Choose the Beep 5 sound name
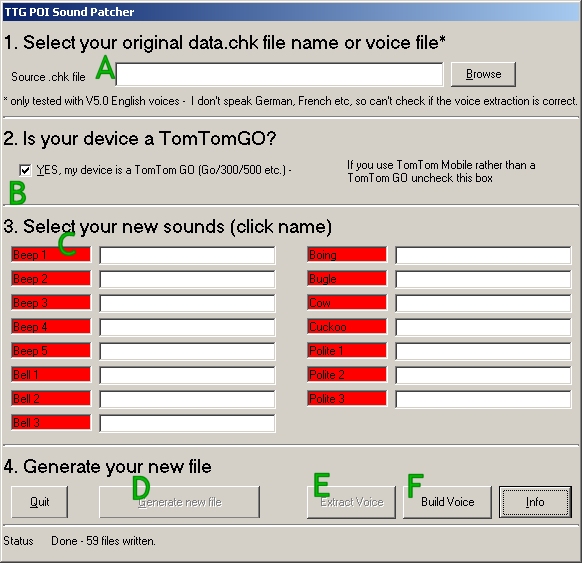Viewport: 582px width, 563px height. tap(51, 350)
